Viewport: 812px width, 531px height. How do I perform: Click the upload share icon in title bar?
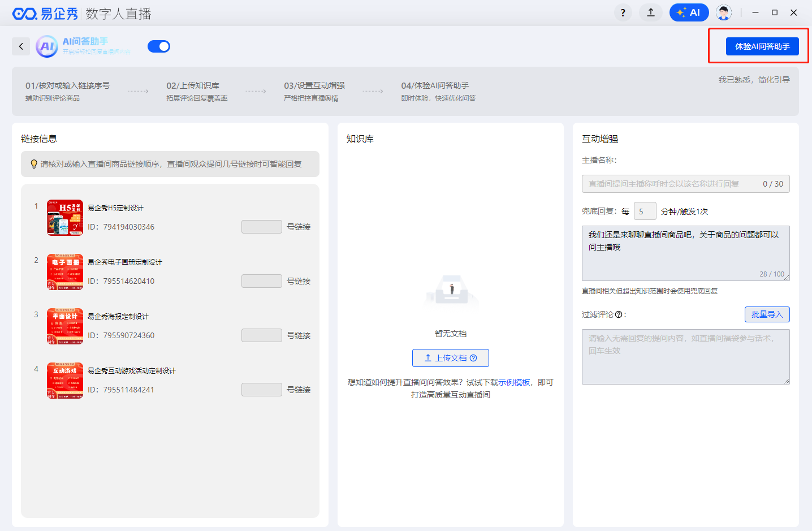651,12
